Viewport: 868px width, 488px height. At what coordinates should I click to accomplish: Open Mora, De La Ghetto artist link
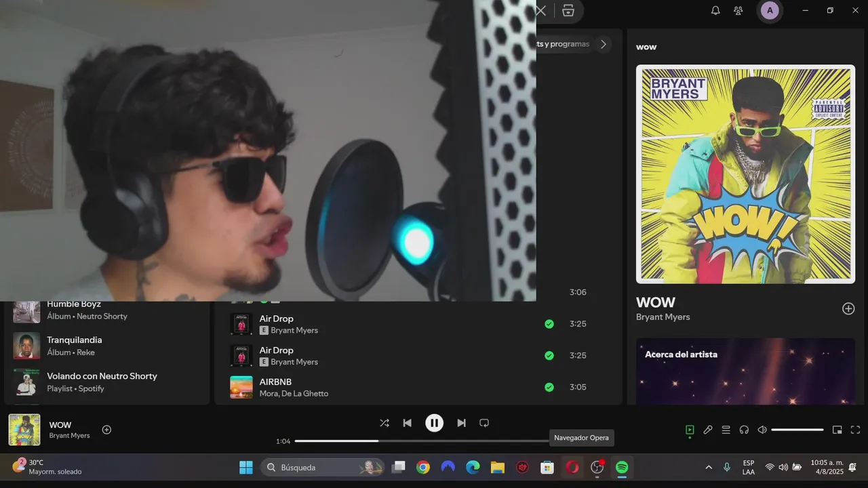[294, 394]
